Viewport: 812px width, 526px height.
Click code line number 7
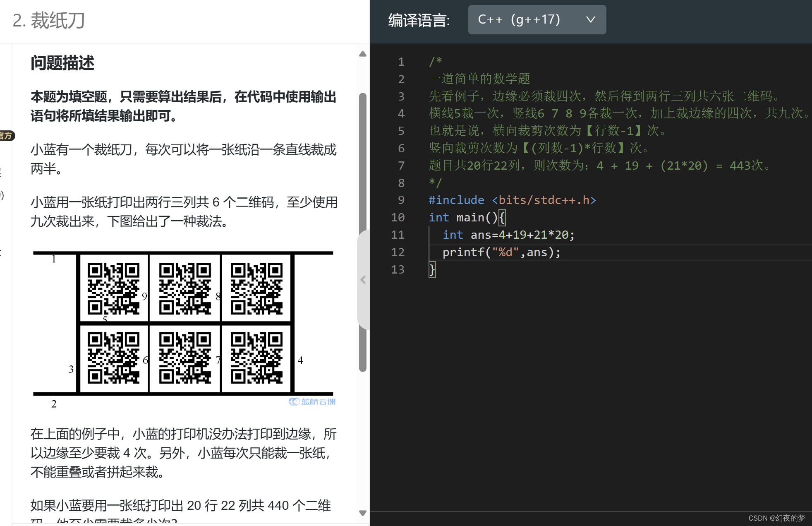click(x=401, y=166)
